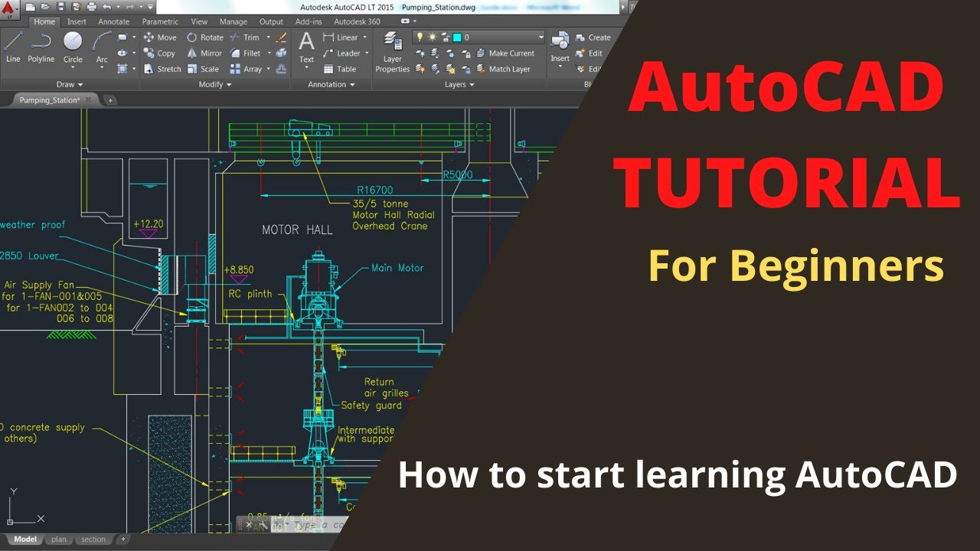Image resolution: width=980 pixels, height=551 pixels.
Task: Switch to the Annotate ribbon tab
Action: [x=114, y=21]
